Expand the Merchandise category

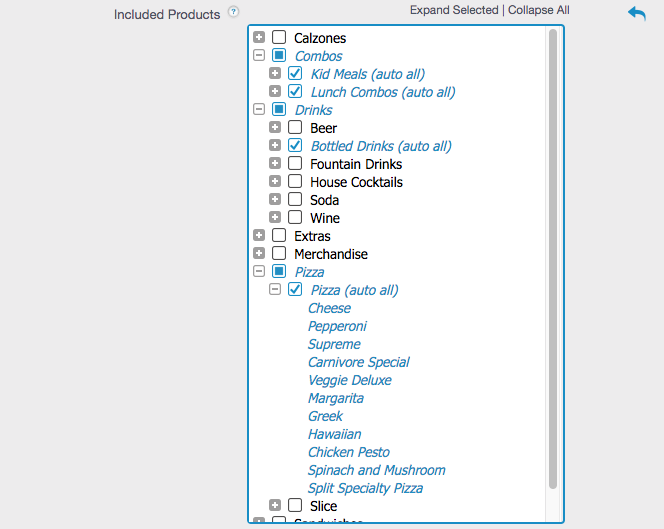click(x=259, y=254)
